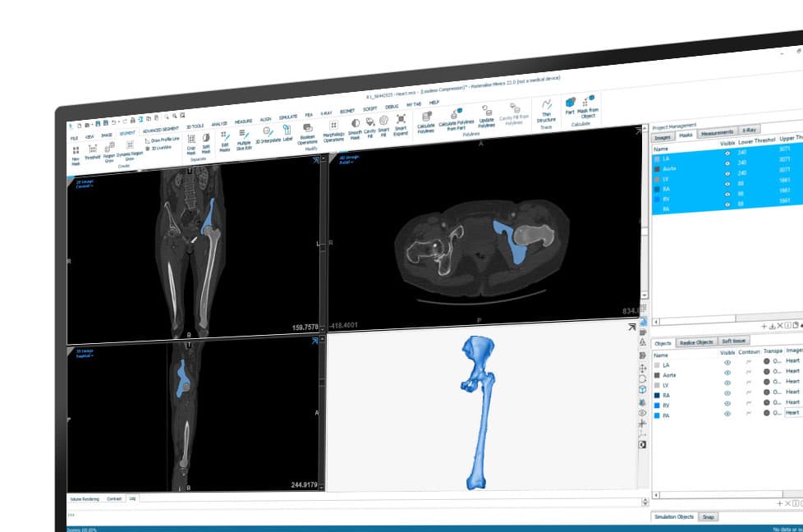Toggle visibility of the LA mask
The height and width of the screenshot is (532, 803).
(727, 153)
